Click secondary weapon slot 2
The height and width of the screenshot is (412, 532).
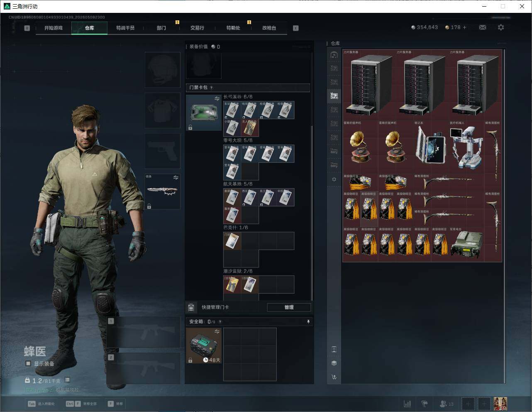click(x=144, y=369)
